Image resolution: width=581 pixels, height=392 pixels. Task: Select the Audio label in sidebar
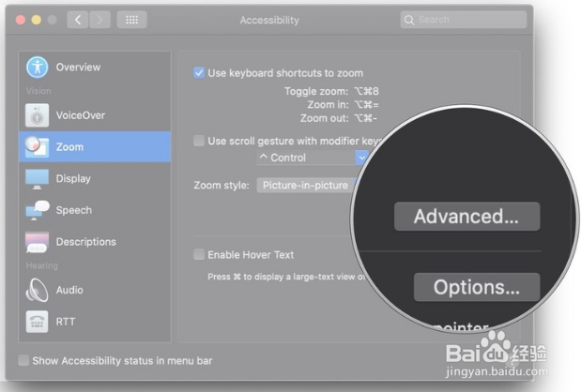click(69, 290)
